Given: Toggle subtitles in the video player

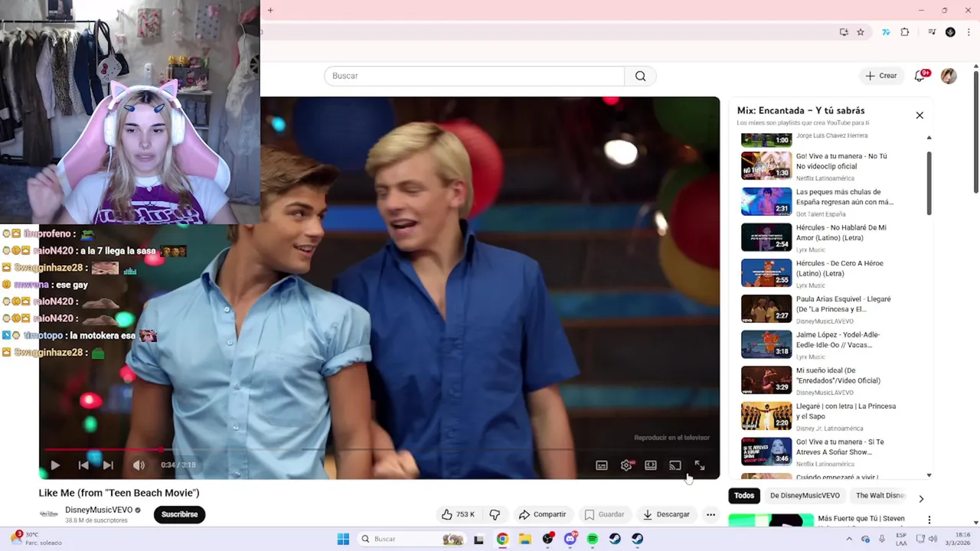Looking at the screenshot, I should pyautogui.click(x=602, y=465).
